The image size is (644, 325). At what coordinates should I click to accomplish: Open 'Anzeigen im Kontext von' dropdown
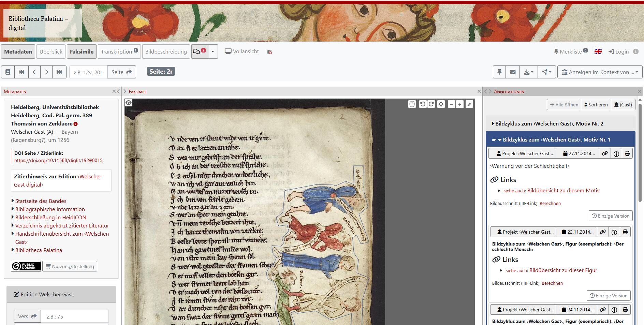pyautogui.click(x=600, y=72)
